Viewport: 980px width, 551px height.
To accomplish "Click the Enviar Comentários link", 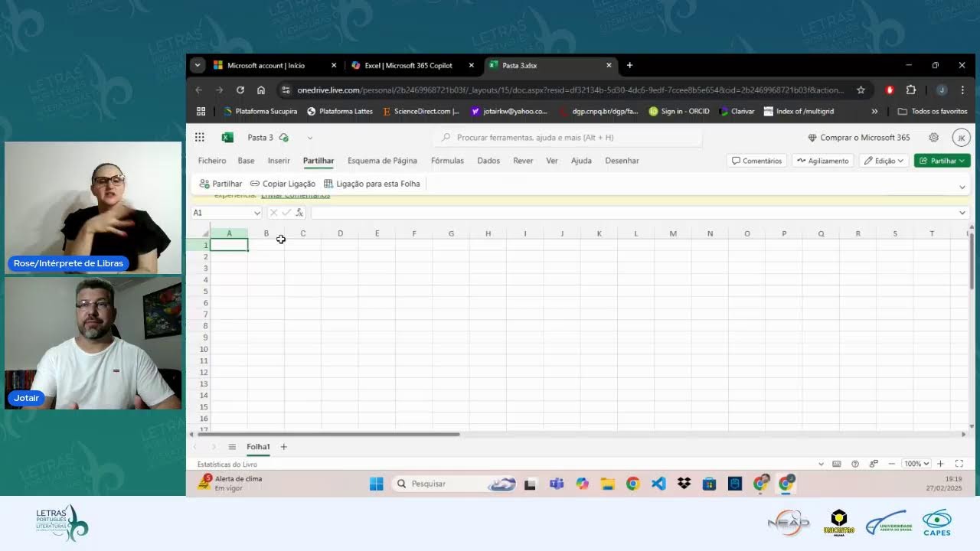I will point(296,196).
